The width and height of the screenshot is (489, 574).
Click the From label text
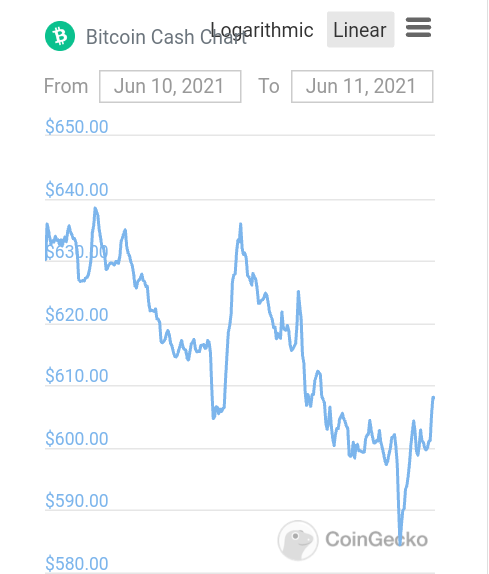coord(66,86)
